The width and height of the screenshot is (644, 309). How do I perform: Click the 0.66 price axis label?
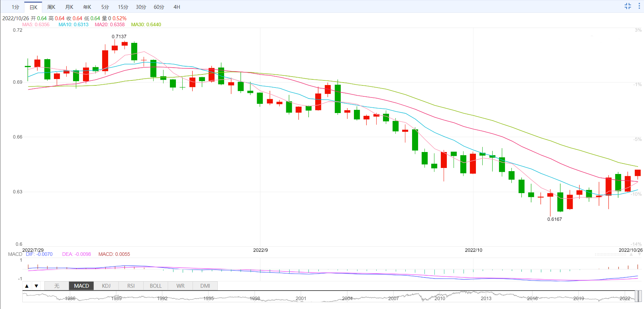pyautogui.click(x=18, y=137)
